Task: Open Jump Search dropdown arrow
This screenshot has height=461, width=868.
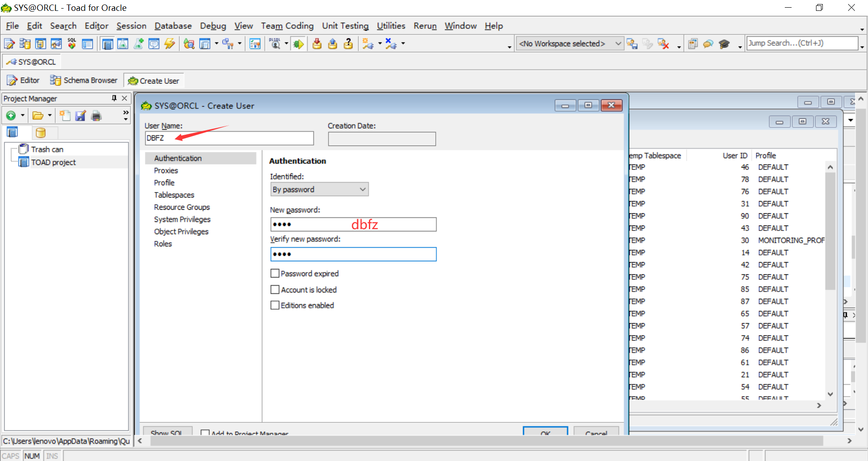Action: click(x=862, y=47)
